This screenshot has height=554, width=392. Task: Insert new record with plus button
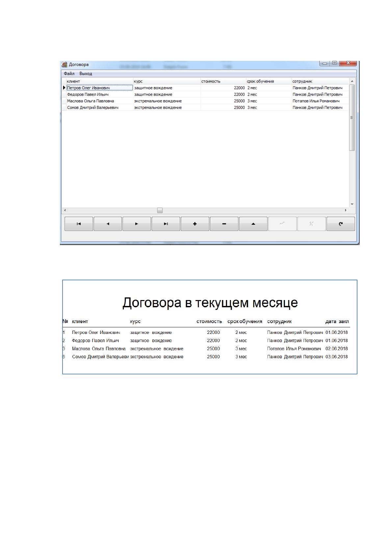tap(195, 224)
